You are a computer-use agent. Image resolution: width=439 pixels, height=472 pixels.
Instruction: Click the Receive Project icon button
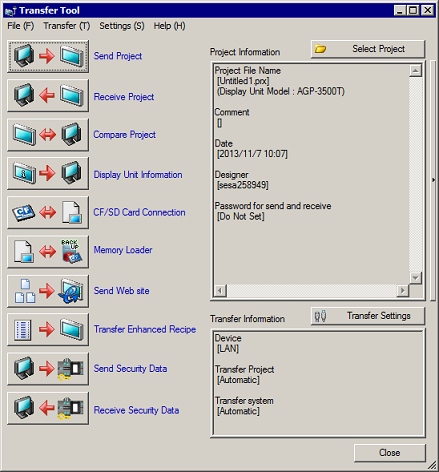point(48,96)
